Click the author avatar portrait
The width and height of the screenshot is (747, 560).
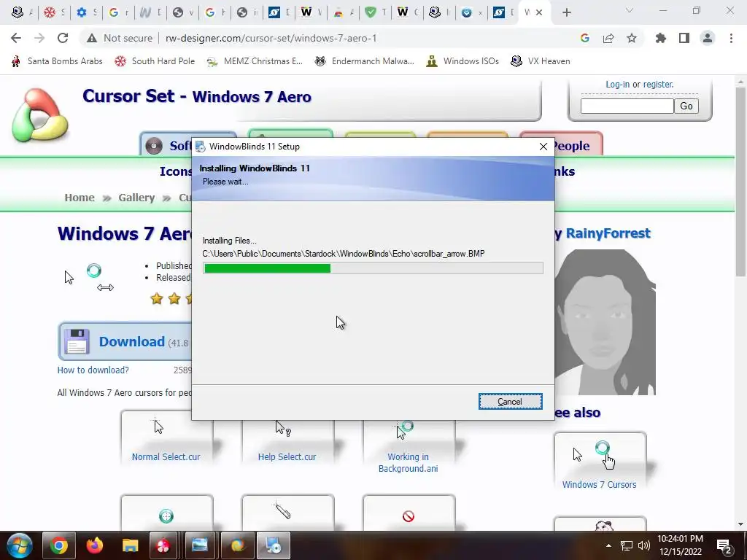tap(605, 322)
